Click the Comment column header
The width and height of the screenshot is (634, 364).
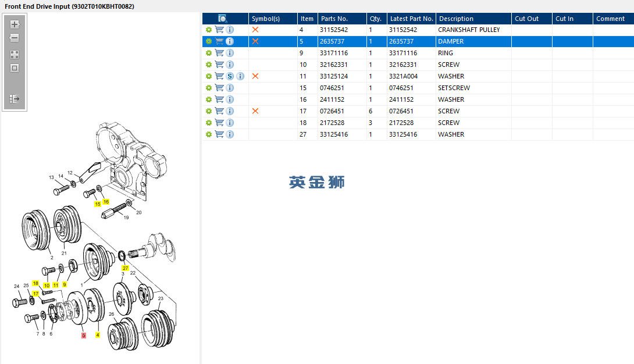click(x=614, y=19)
